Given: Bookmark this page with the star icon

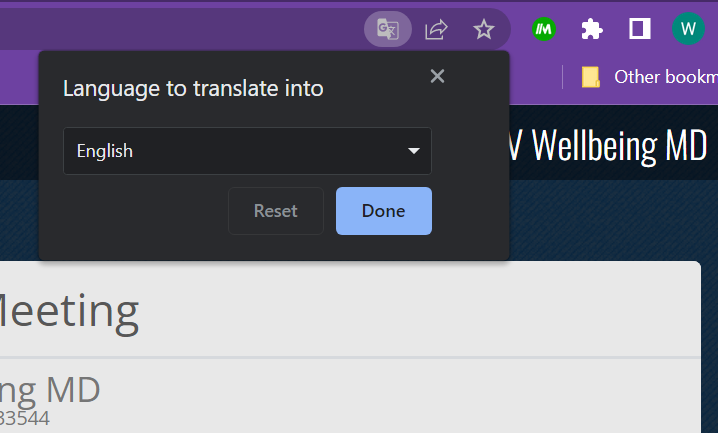Looking at the screenshot, I should coord(484,29).
